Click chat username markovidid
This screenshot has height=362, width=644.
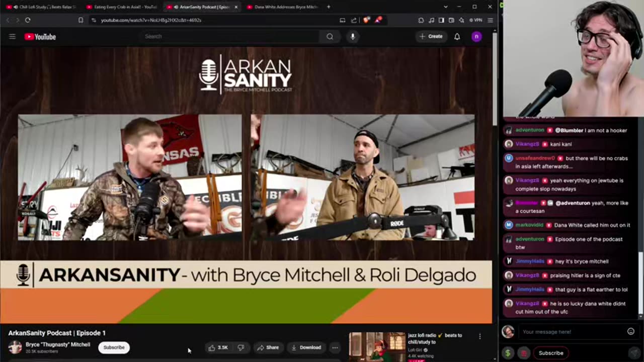click(530, 225)
